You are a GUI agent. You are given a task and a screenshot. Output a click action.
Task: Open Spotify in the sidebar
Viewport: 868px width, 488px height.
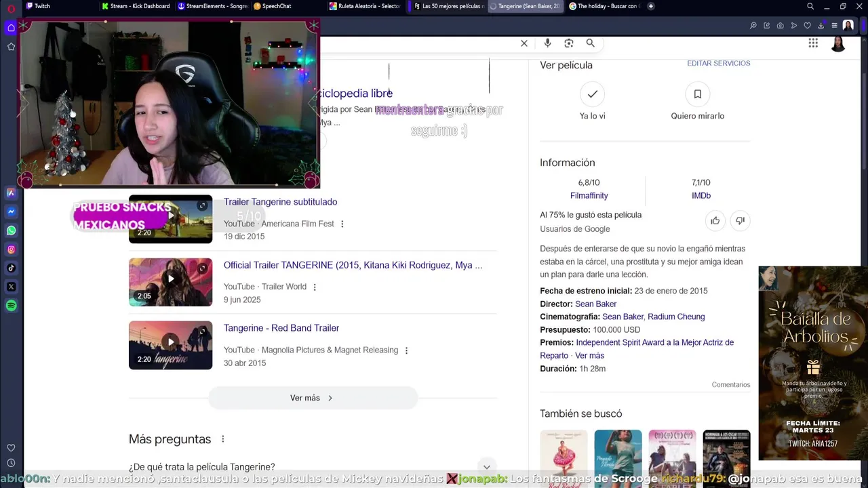(11, 306)
